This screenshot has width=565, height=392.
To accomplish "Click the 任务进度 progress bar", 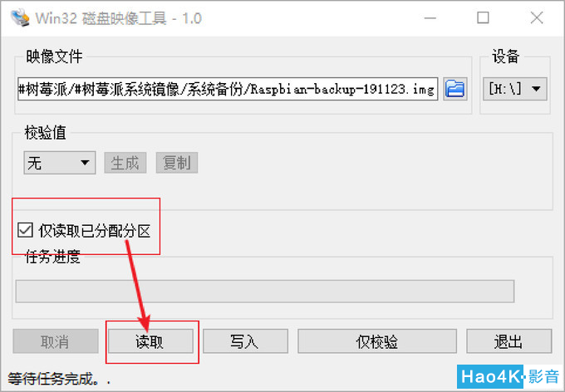I will (265, 292).
